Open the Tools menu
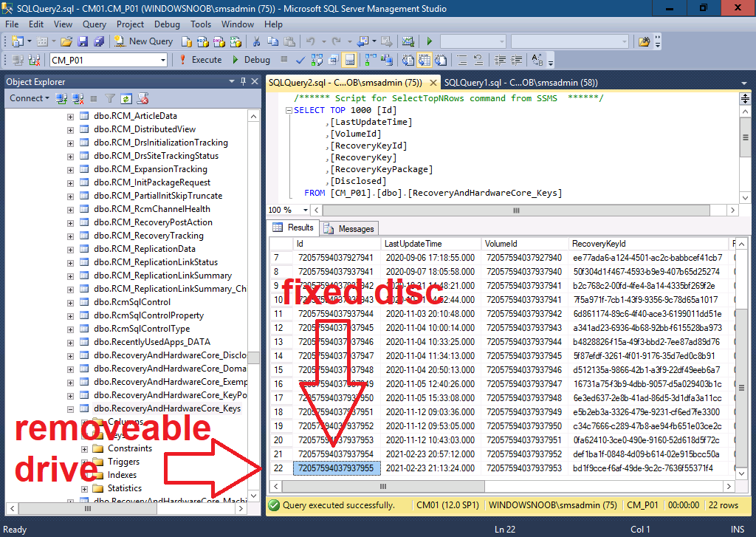This screenshot has height=537, width=756. 201,24
